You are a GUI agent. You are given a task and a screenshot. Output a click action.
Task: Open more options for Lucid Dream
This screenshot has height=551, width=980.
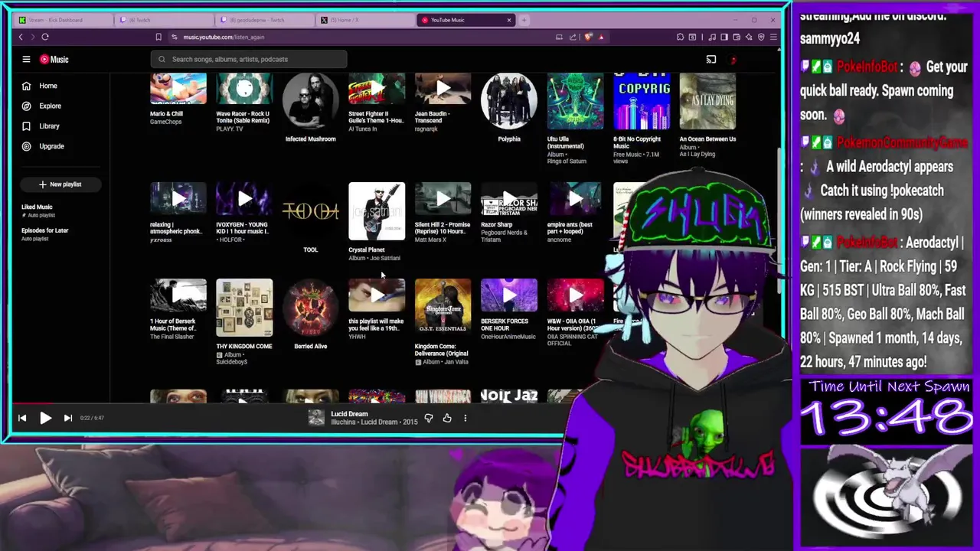(465, 418)
